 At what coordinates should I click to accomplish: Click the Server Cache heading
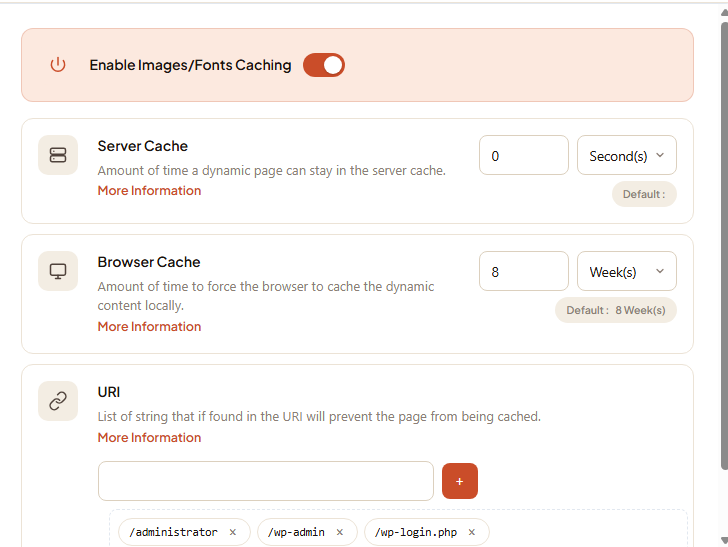tap(143, 146)
